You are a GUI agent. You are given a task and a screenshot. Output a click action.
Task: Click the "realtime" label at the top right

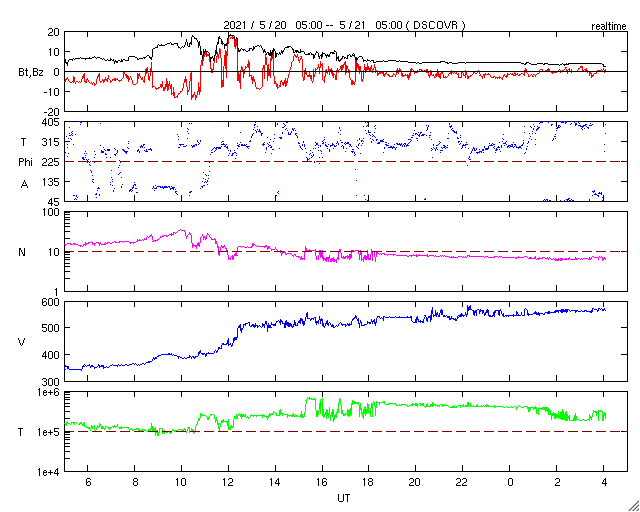pyautogui.click(x=609, y=27)
